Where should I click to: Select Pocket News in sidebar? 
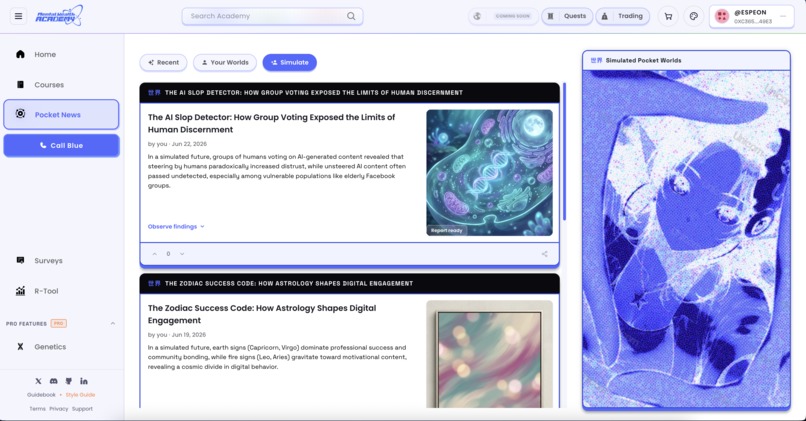(x=61, y=114)
